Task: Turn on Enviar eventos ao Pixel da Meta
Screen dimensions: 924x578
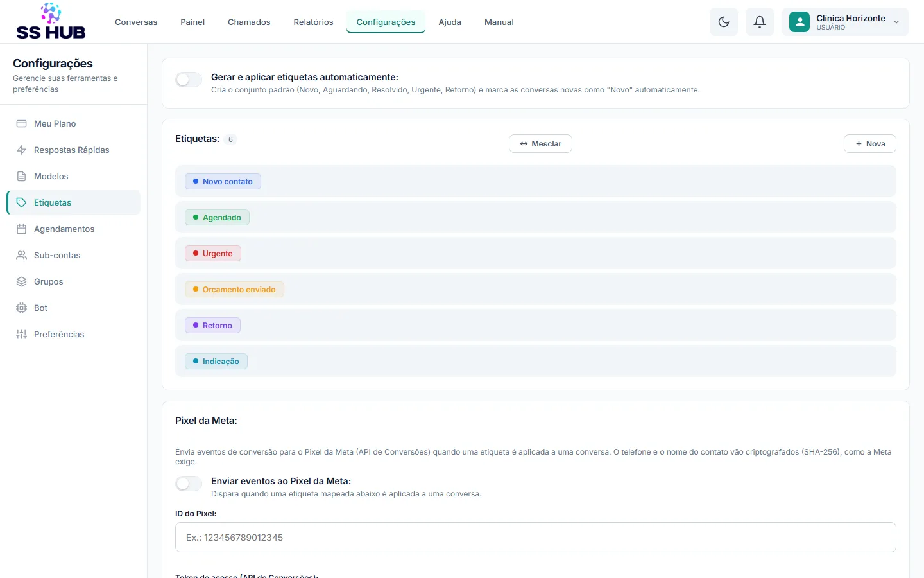Action: tap(189, 484)
